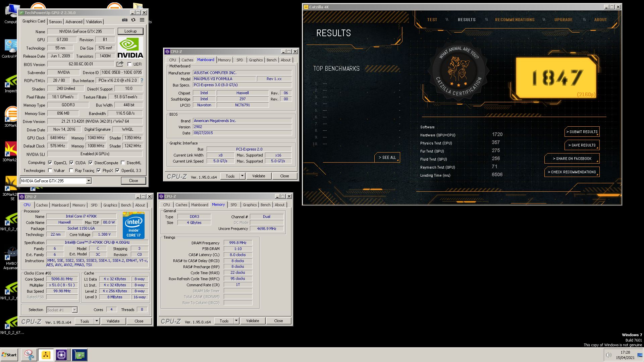This screenshot has height=362, width=644.
Task: Toggle the UEFI checkbox
Action: (x=129, y=64)
